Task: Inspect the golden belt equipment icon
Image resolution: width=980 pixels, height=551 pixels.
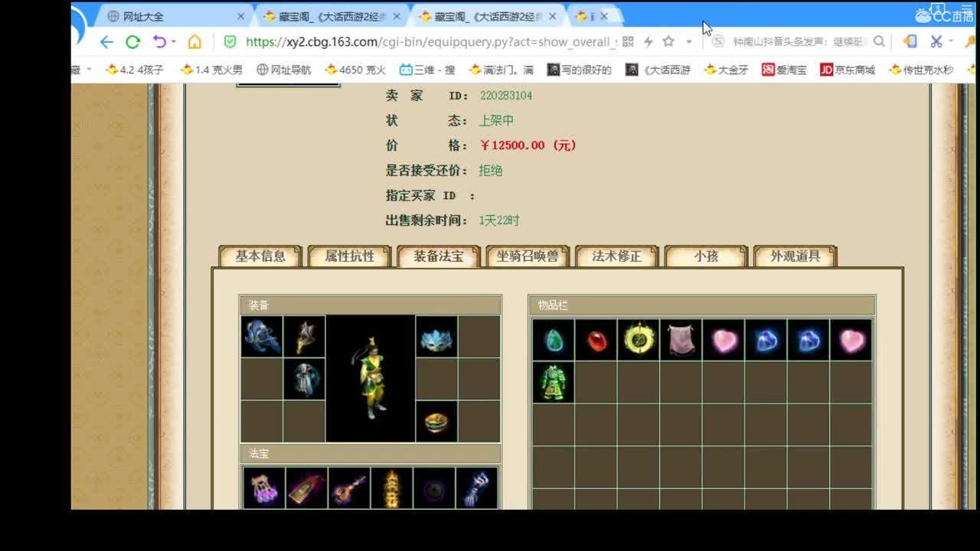Action: point(436,422)
